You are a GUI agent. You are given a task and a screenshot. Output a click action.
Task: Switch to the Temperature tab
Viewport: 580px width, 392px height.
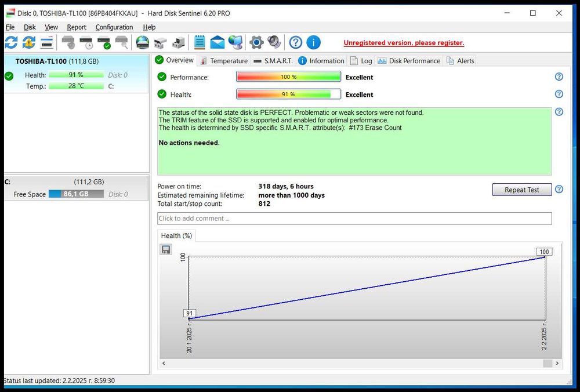point(224,61)
